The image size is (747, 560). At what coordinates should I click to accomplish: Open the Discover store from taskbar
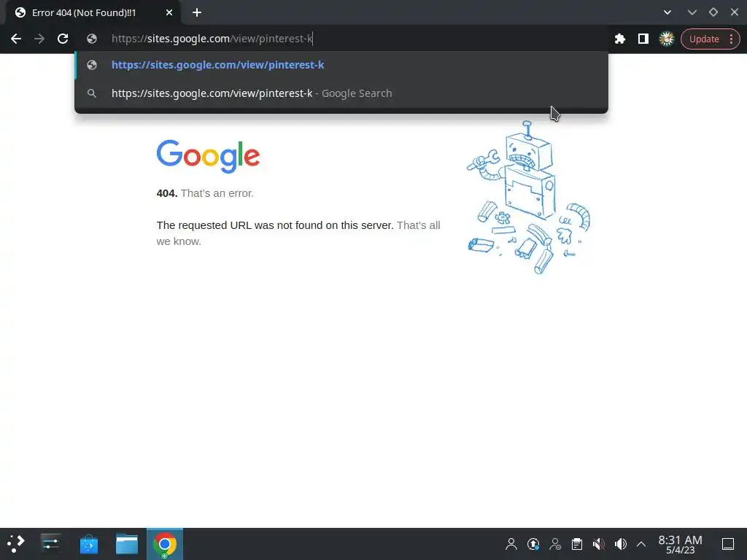pos(88,544)
